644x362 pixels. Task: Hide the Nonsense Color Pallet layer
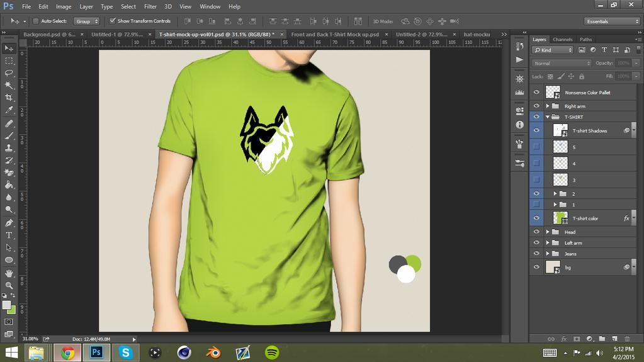coord(536,93)
